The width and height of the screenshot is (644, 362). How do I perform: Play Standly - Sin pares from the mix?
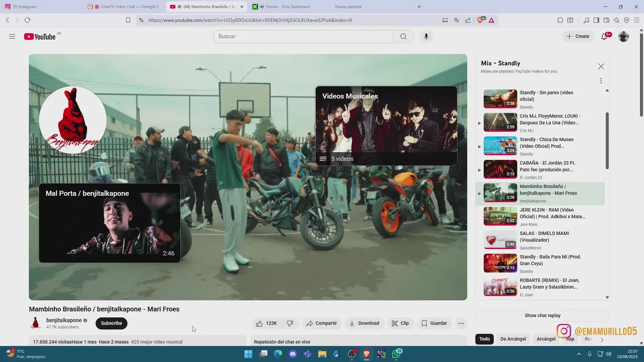tap(540, 100)
